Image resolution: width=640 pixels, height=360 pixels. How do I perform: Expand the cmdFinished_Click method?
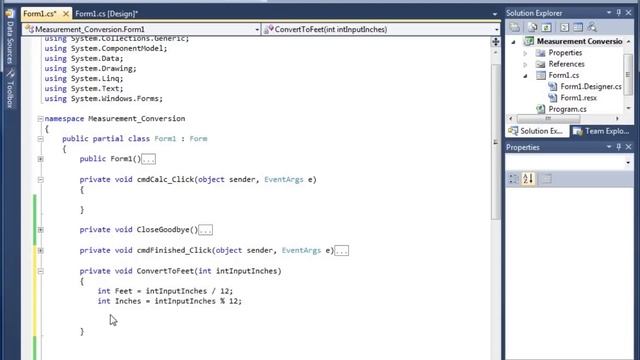point(40,251)
